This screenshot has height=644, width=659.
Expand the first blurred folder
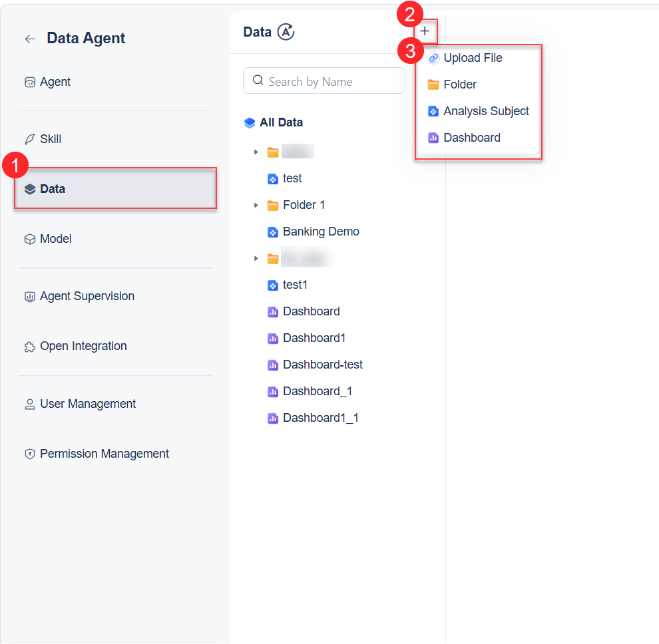pyautogui.click(x=256, y=152)
